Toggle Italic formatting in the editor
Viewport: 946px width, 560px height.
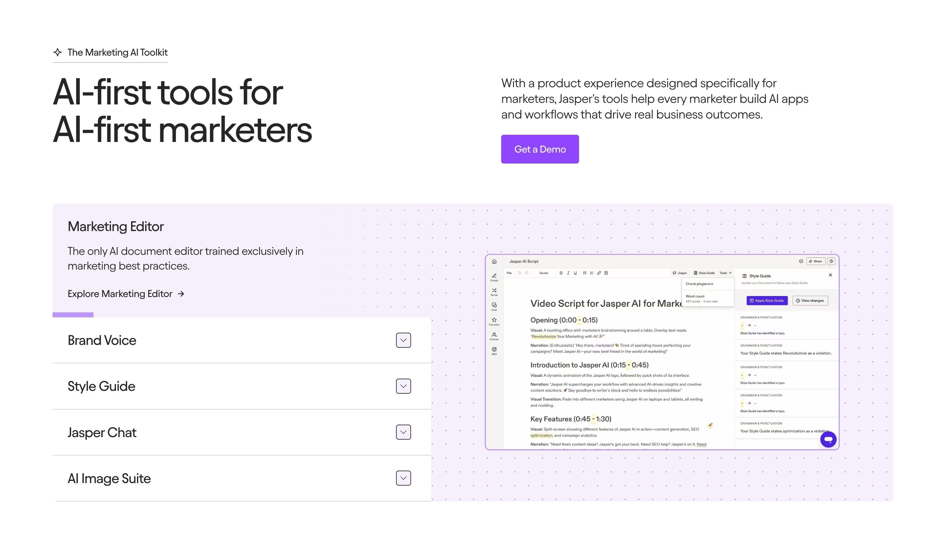point(568,273)
